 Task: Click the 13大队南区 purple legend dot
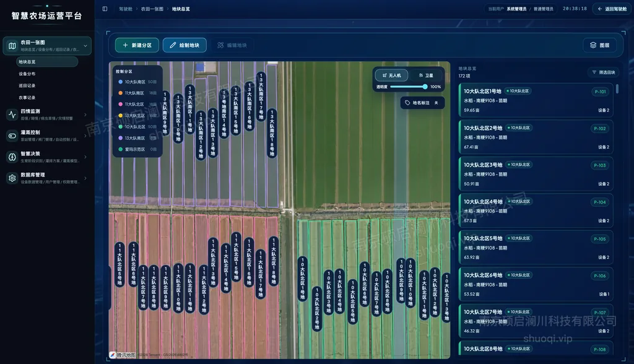tap(121, 138)
